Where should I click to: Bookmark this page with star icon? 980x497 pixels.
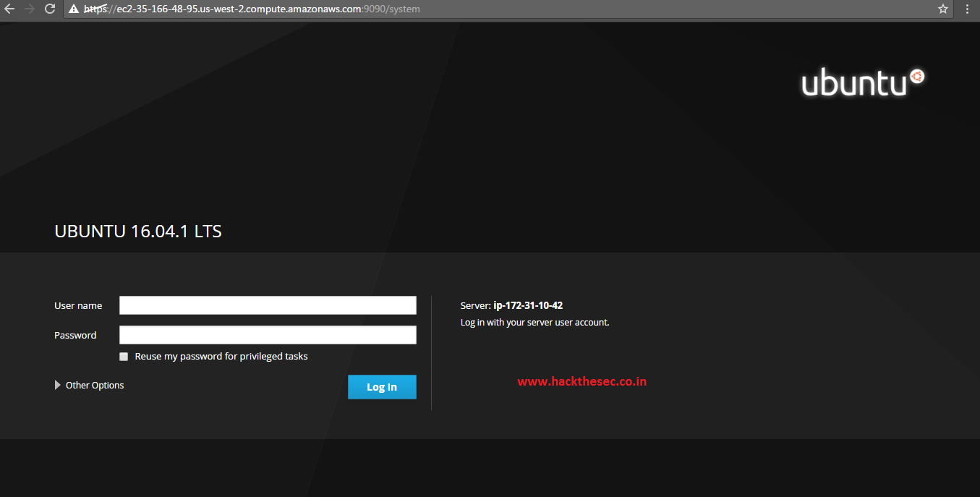click(943, 9)
